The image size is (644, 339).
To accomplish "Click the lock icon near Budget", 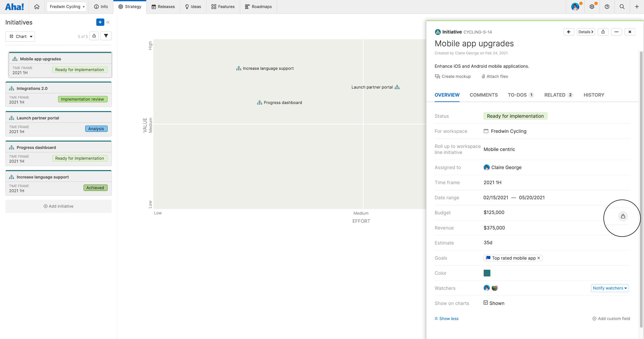I will (x=623, y=216).
